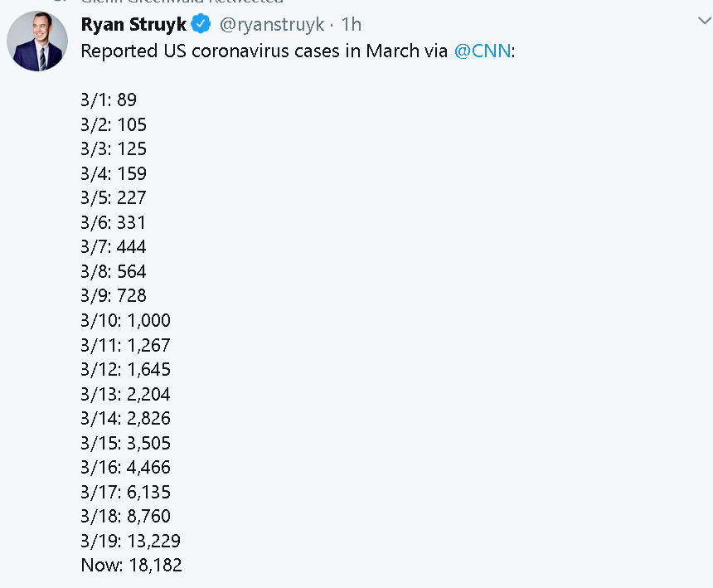Click the '3/5: 227' line
Image resolution: width=713 pixels, height=588 pixels.
114,198
